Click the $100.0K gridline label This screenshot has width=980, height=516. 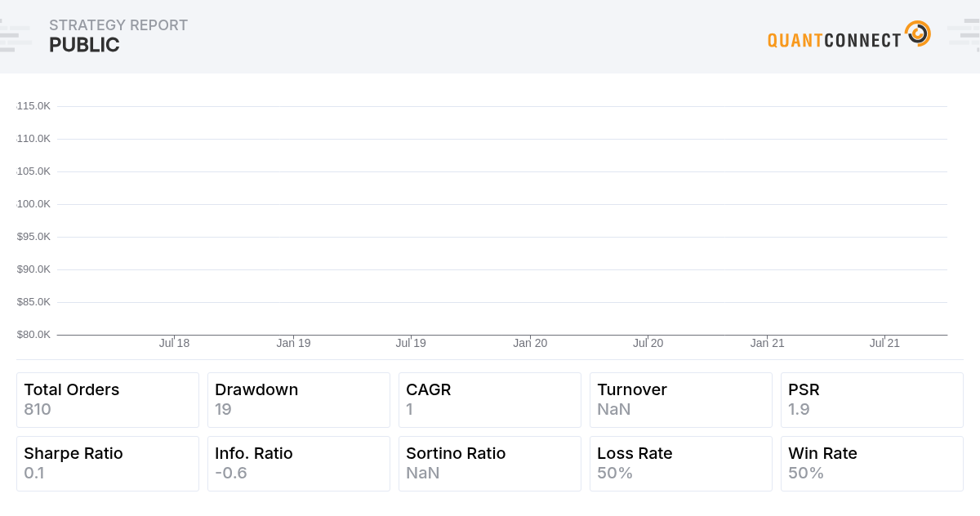pos(33,203)
